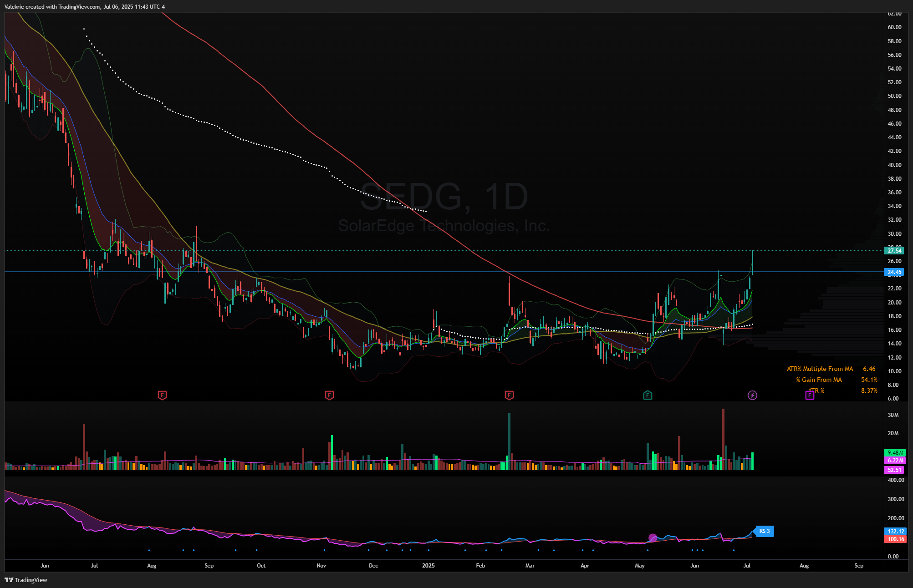Viewport: 913px width, 588px height.
Task: Click the 27.54 current price label
Action: tap(894, 250)
